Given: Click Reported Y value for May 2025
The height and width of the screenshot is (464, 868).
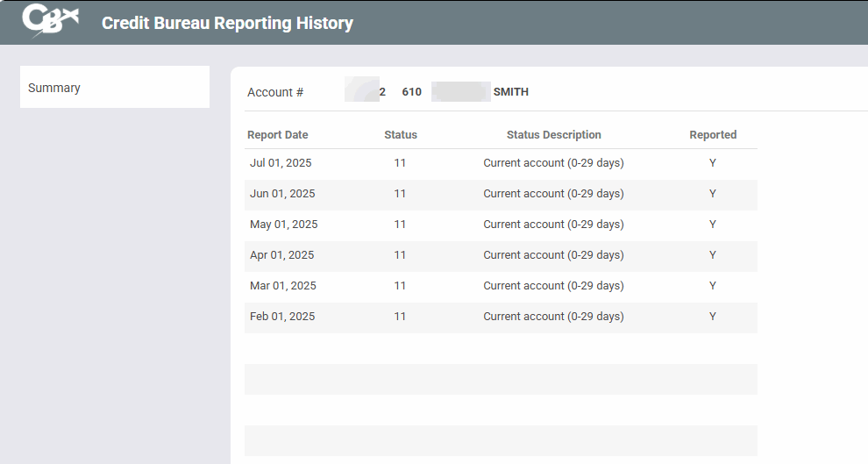Looking at the screenshot, I should 713,225.
